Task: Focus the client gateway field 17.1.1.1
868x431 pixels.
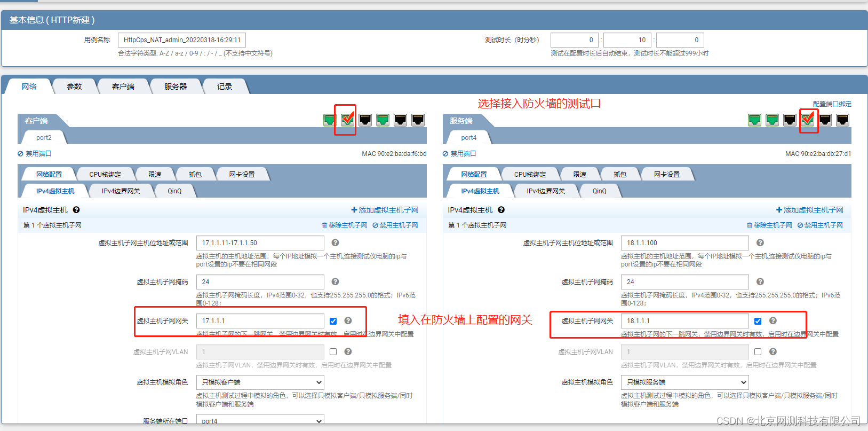Action: [260, 321]
